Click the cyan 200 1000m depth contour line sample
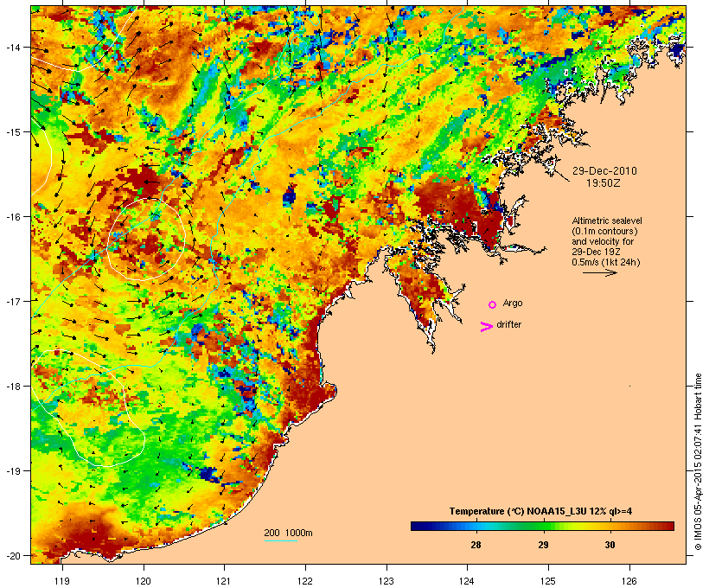The image size is (709, 588). click(280, 540)
